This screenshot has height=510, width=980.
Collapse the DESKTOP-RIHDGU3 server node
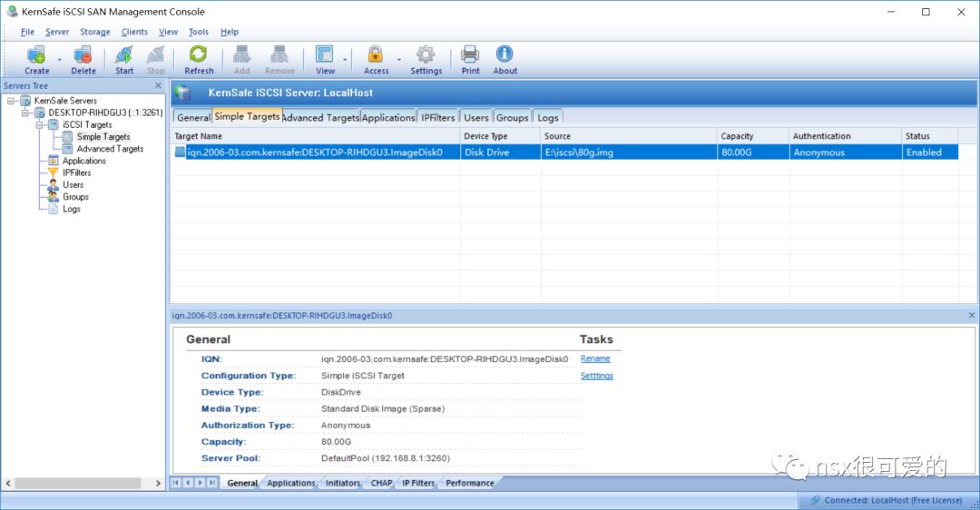(x=25, y=113)
